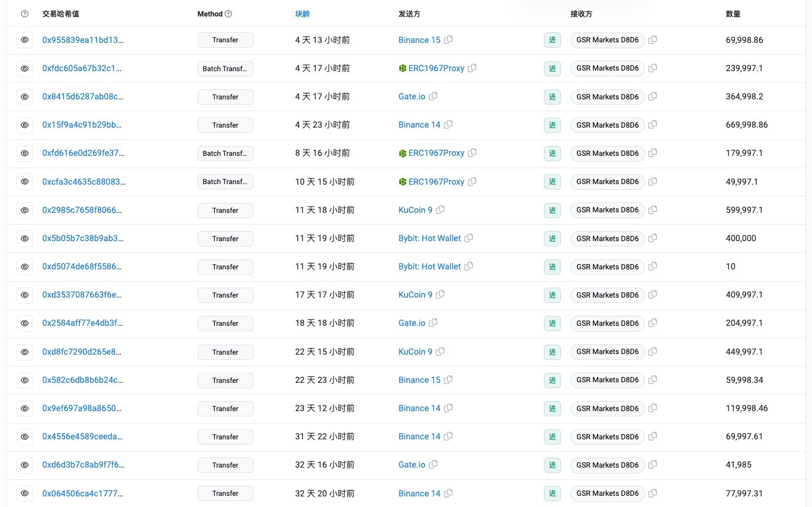The image size is (812, 507).
Task: Click the help icon beside the Method header
Action: [x=229, y=14]
